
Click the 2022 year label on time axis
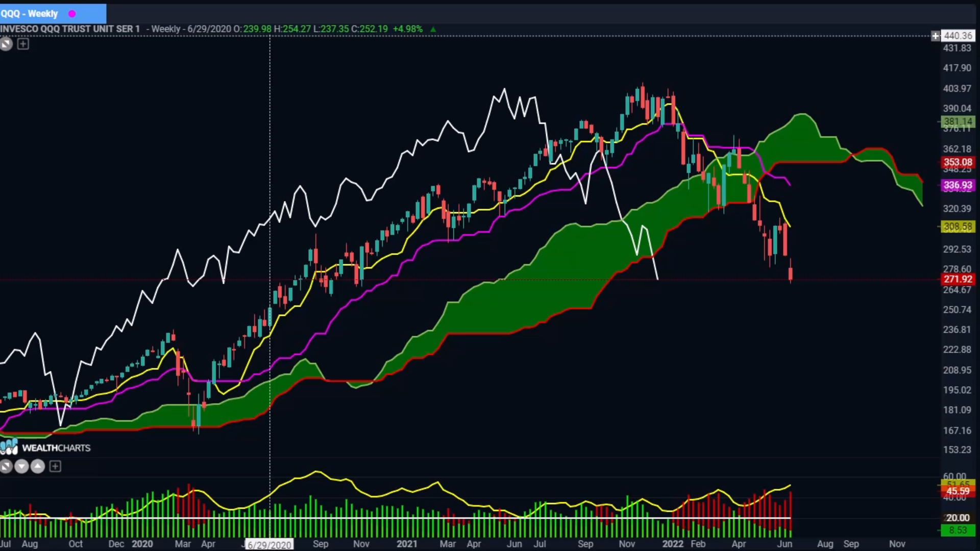pos(673,544)
